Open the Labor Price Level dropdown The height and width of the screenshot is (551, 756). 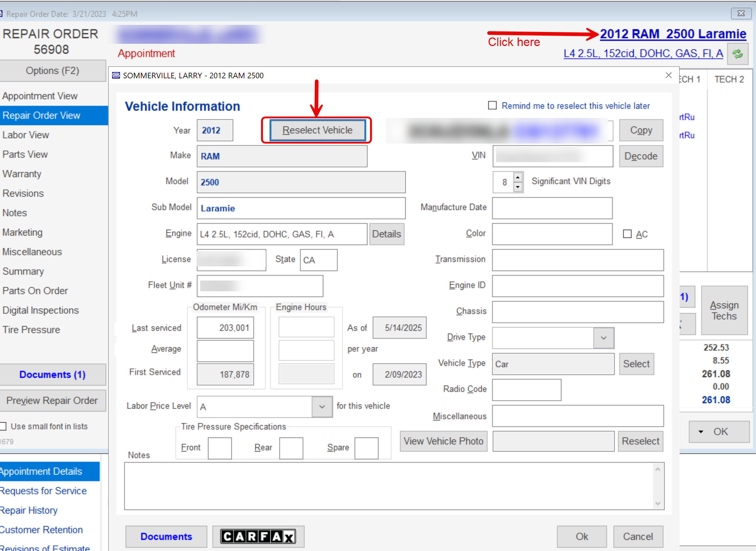coord(322,407)
